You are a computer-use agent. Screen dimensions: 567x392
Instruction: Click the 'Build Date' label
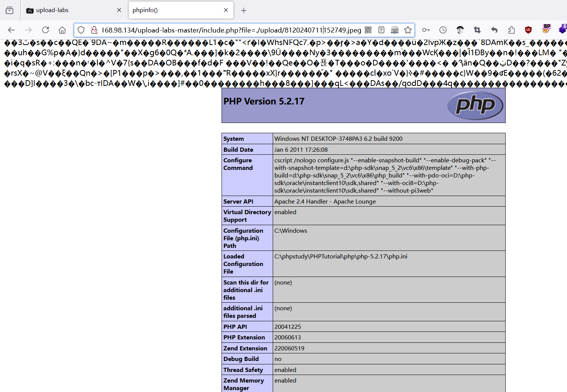pos(238,150)
